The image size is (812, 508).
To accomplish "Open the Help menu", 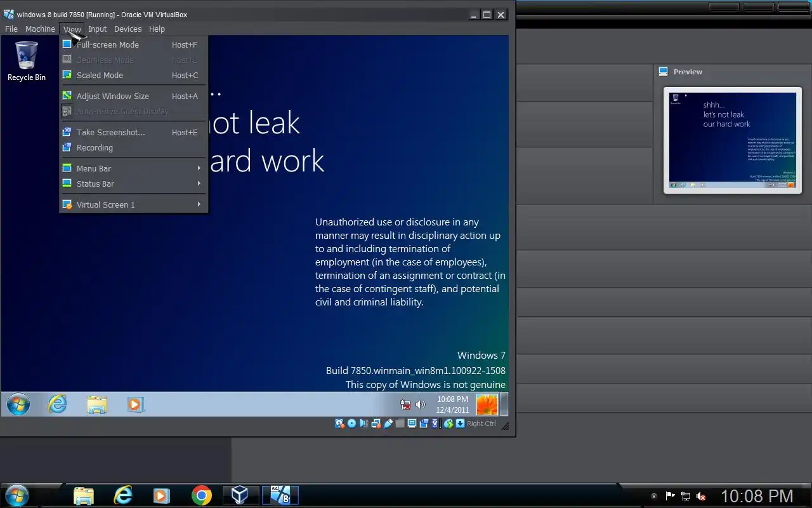I will pyautogui.click(x=157, y=29).
